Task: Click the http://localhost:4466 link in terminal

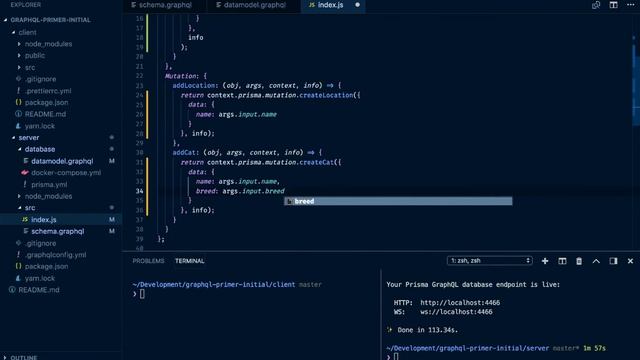Action: coord(460,302)
